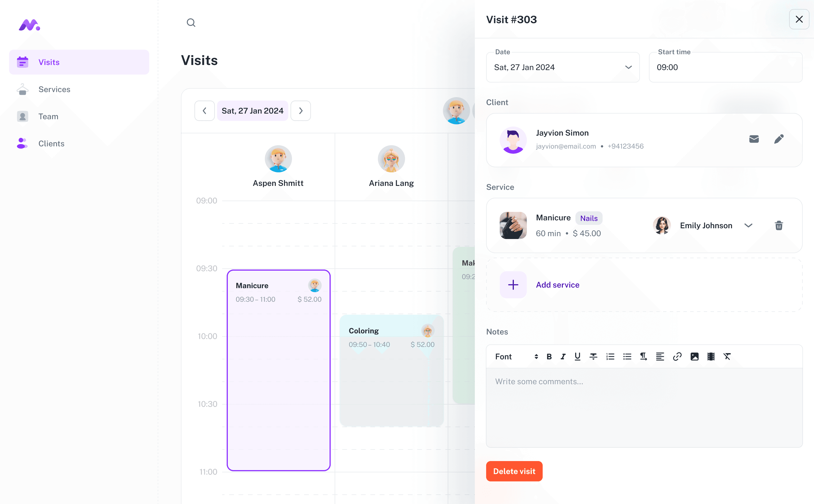Click the Delete visit button

pos(514,472)
